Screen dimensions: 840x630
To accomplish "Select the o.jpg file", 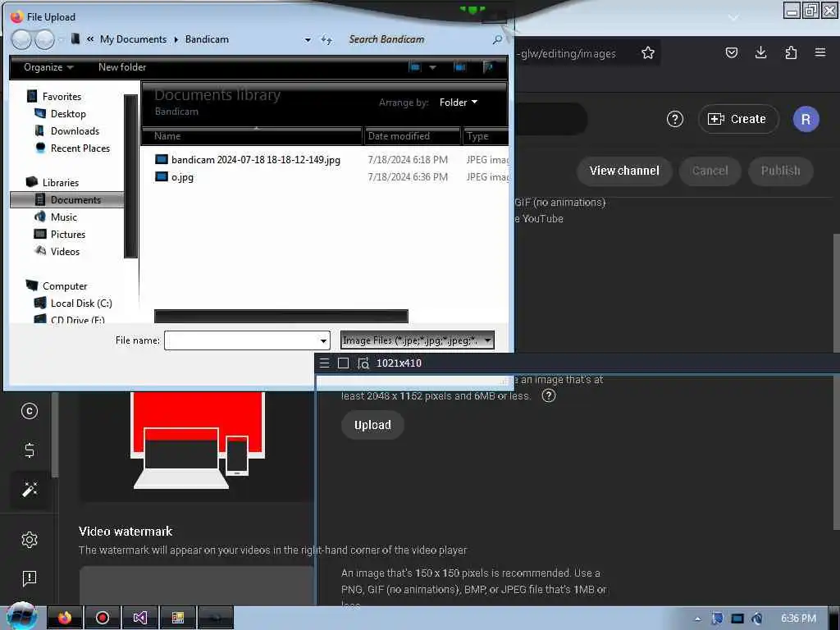I will 175,177.
